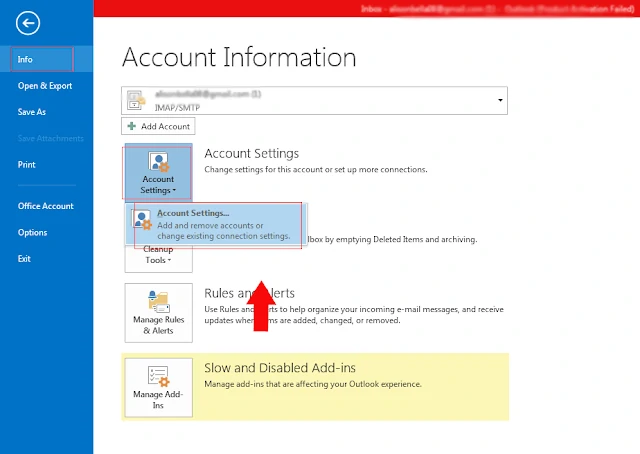The height and width of the screenshot is (454, 640).
Task: Click the Account Settings person-gear large icon
Action: pos(158,162)
